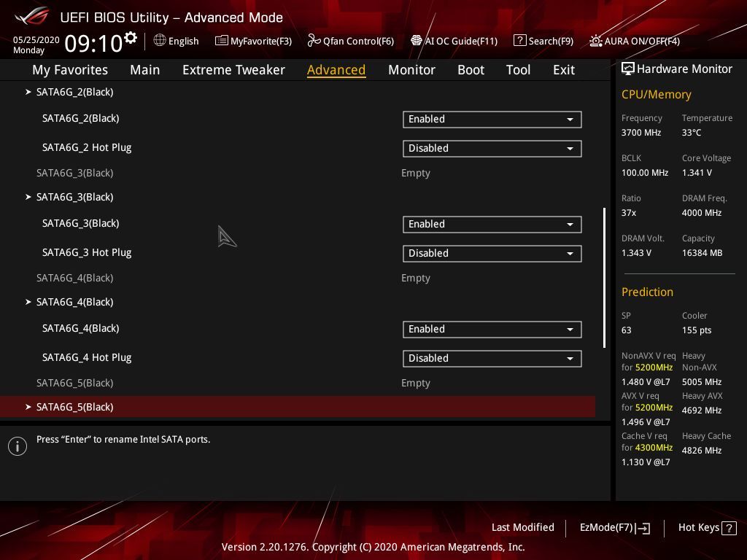Open the Exit tab
Image resolution: width=747 pixels, height=560 pixels.
coord(564,69)
